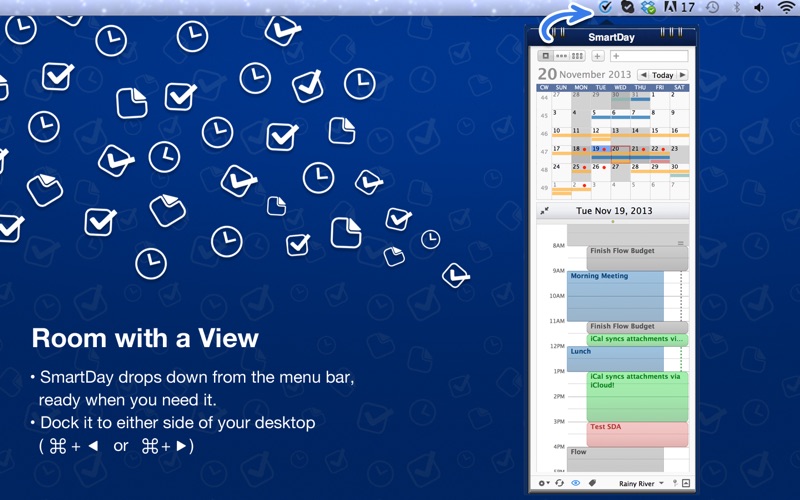Toggle the blue eye visibility icon

(x=576, y=483)
